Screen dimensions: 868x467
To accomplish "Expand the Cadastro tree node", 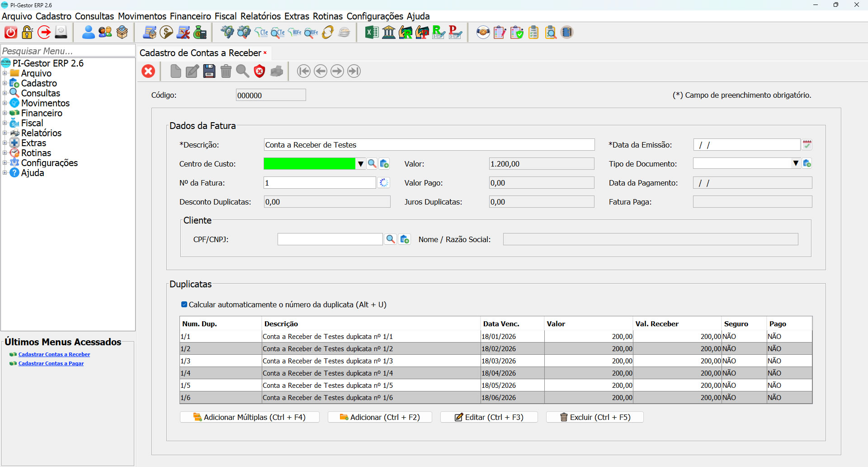I will coord(5,83).
